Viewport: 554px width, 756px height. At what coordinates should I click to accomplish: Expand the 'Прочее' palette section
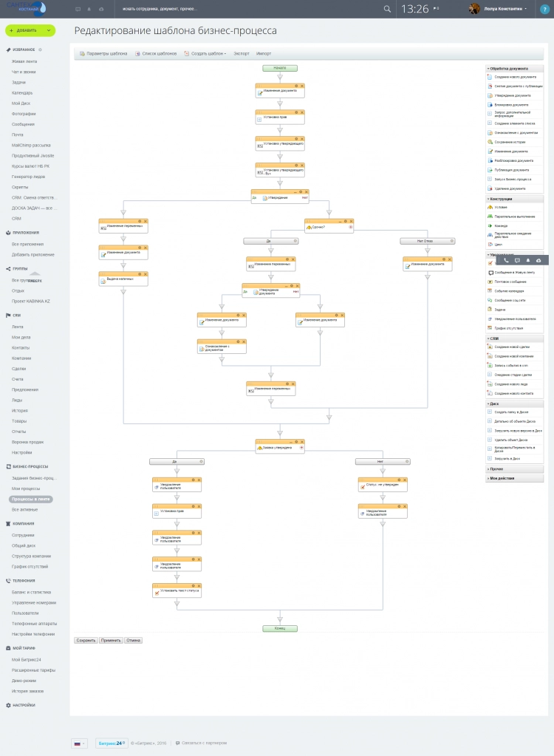496,469
